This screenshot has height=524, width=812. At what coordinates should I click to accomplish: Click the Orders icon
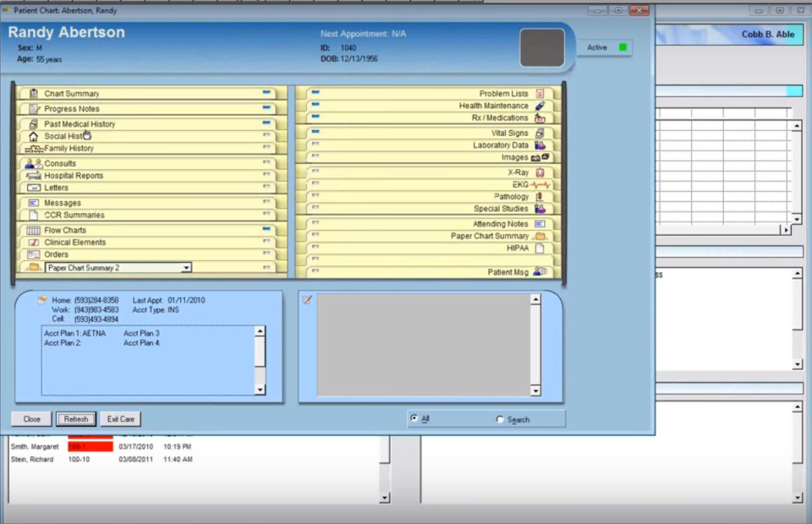tap(34, 254)
